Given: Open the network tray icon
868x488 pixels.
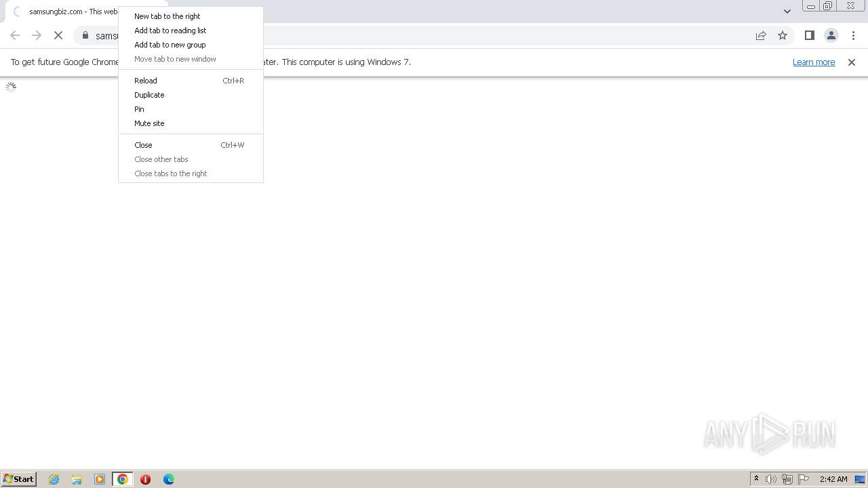Looking at the screenshot, I should (787, 479).
